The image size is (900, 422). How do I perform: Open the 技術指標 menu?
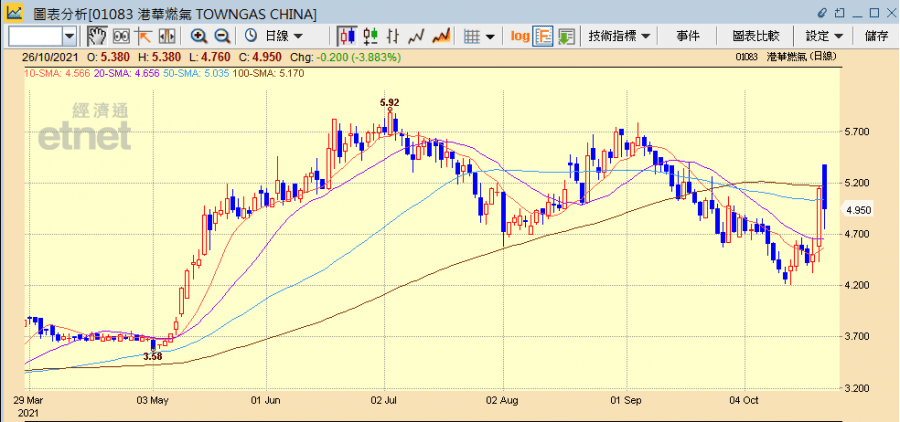[619, 36]
